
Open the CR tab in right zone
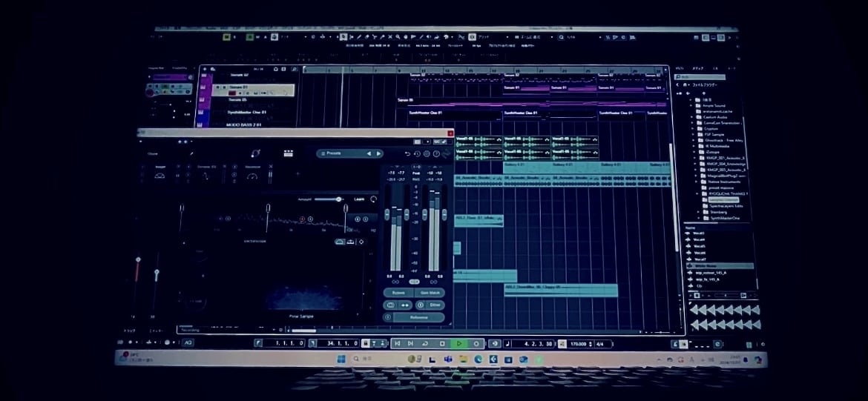point(716,69)
